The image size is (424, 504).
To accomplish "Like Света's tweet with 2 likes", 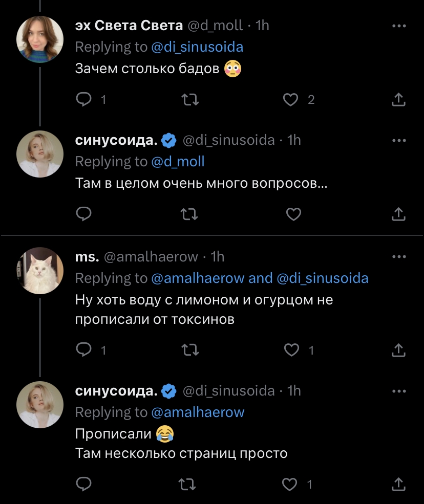I will click(x=291, y=100).
